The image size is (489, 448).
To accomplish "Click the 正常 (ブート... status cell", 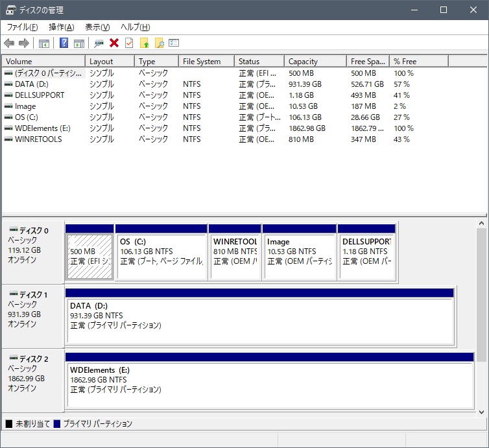I will point(260,117).
